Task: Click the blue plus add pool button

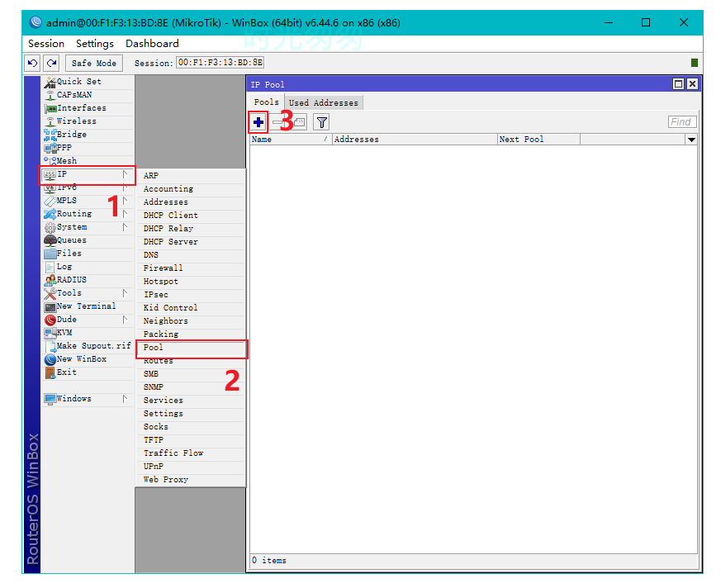Action: (259, 122)
